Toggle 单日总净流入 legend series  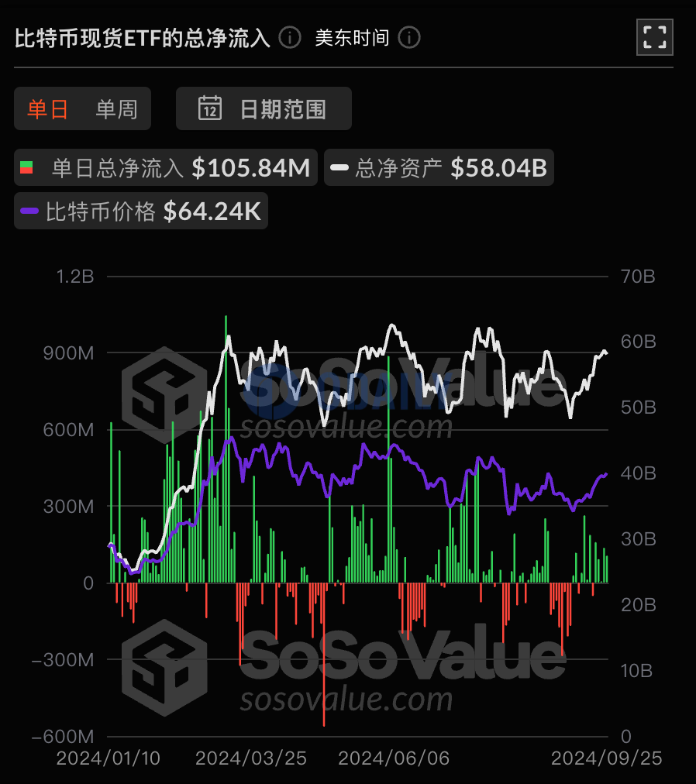(x=166, y=167)
